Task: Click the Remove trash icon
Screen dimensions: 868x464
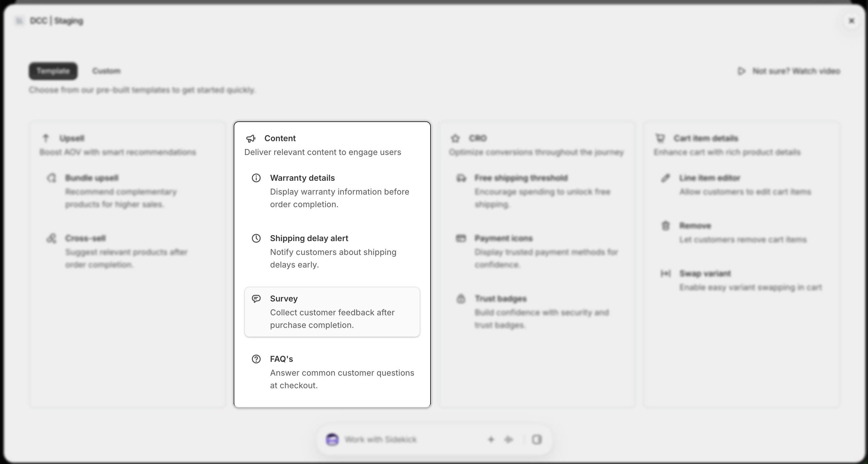Action: (x=665, y=226)
